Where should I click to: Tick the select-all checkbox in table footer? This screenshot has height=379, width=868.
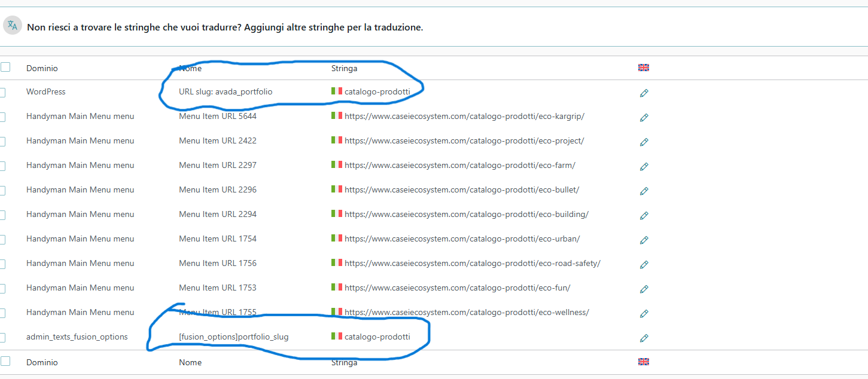(x=5, y=361)
